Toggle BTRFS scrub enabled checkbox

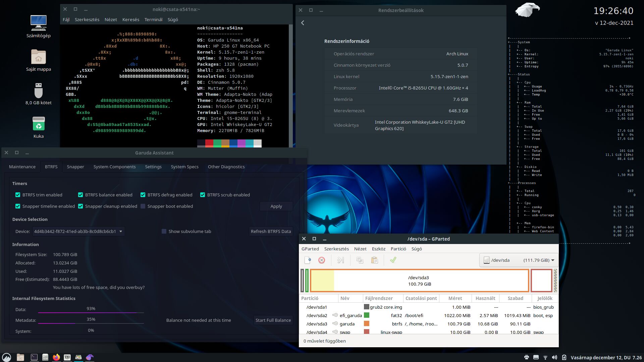coord(203,195)
